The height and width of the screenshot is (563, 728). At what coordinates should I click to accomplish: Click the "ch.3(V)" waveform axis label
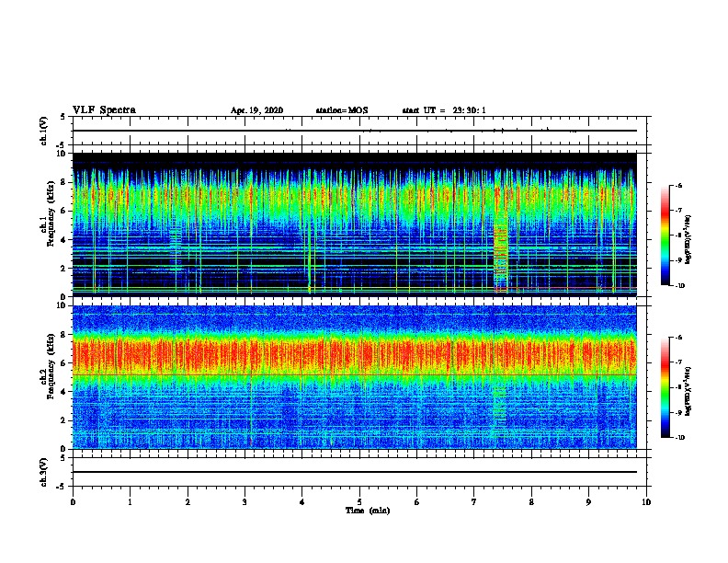[43, 473]
